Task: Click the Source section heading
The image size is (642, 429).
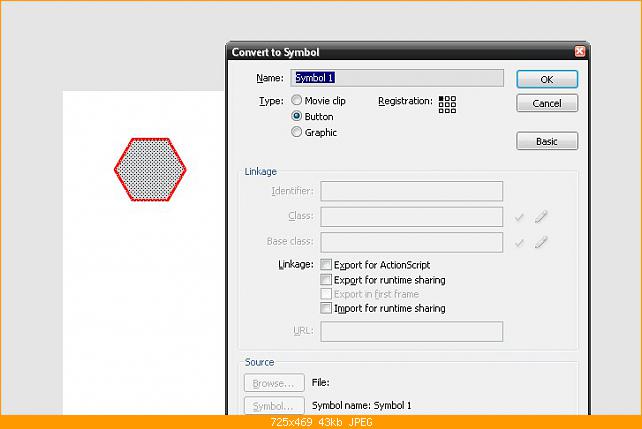Action: [x=260, y=362]
